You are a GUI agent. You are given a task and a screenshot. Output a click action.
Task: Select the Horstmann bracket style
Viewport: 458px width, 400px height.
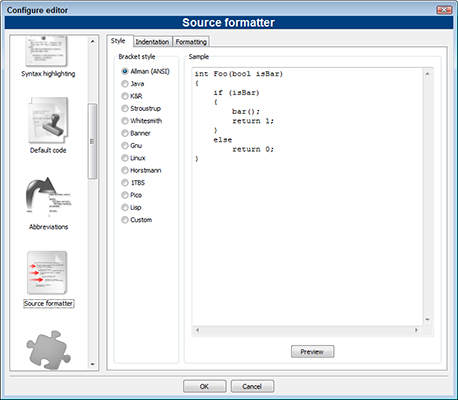point(141,170)
